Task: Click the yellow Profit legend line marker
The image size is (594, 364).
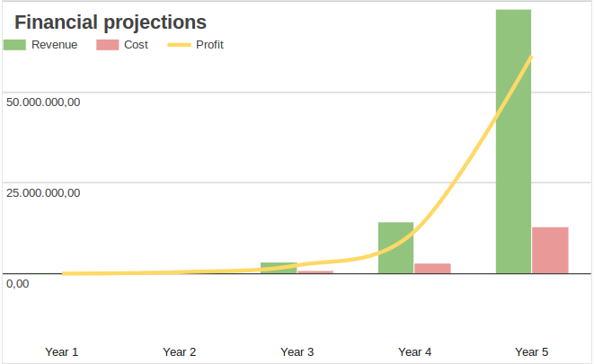Action: (180, 45)
